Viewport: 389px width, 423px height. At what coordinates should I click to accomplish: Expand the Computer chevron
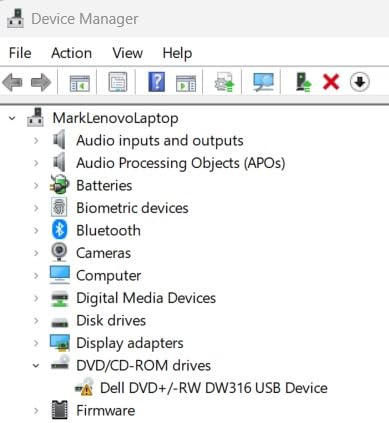point(36,275)
